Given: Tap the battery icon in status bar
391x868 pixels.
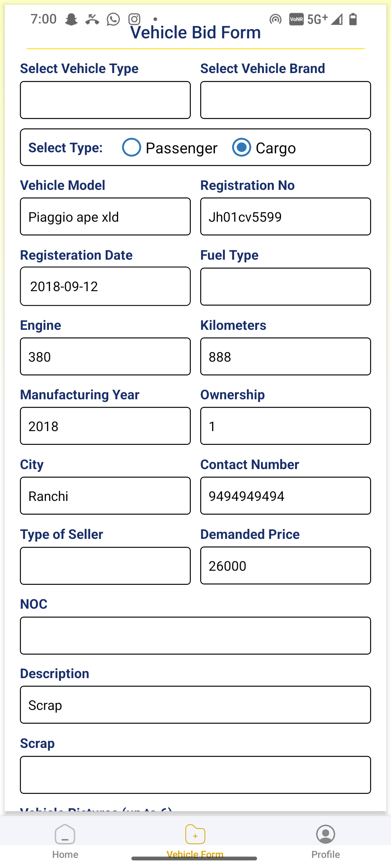Looking at the screenshot, I should pos(353,19).
